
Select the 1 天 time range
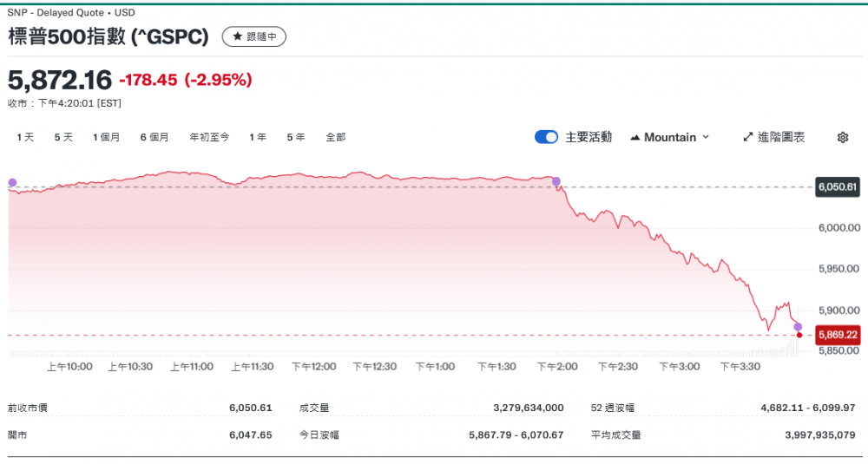point(25,137)
